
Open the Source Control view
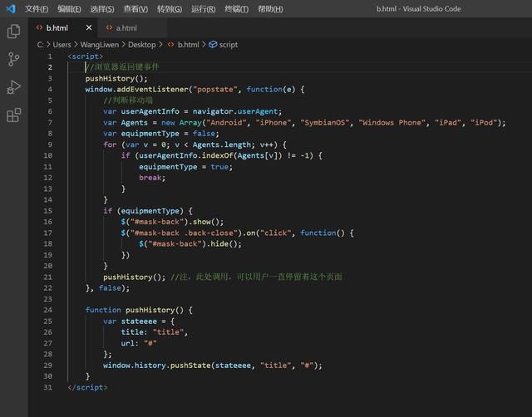pos(13,59)
